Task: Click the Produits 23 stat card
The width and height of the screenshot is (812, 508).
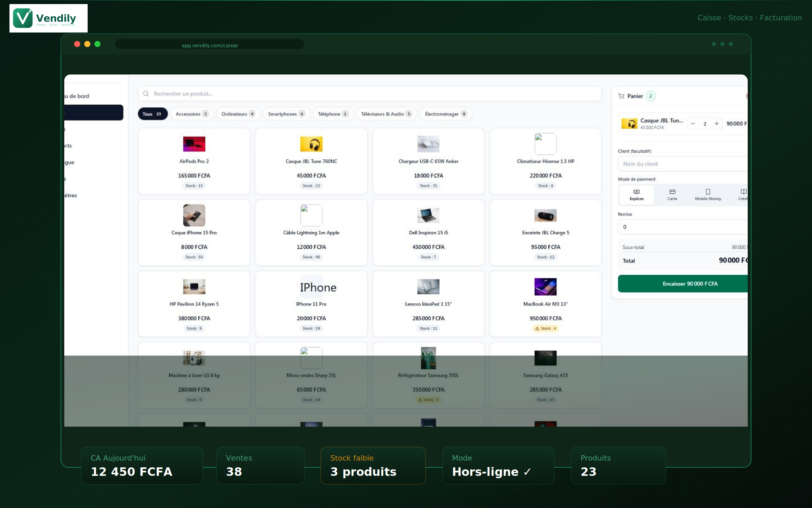Action: pyautogui.click(x=618, y=466)
